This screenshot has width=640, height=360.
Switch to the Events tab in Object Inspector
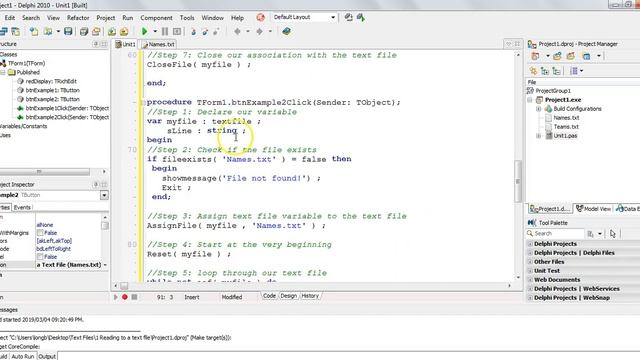22,207
